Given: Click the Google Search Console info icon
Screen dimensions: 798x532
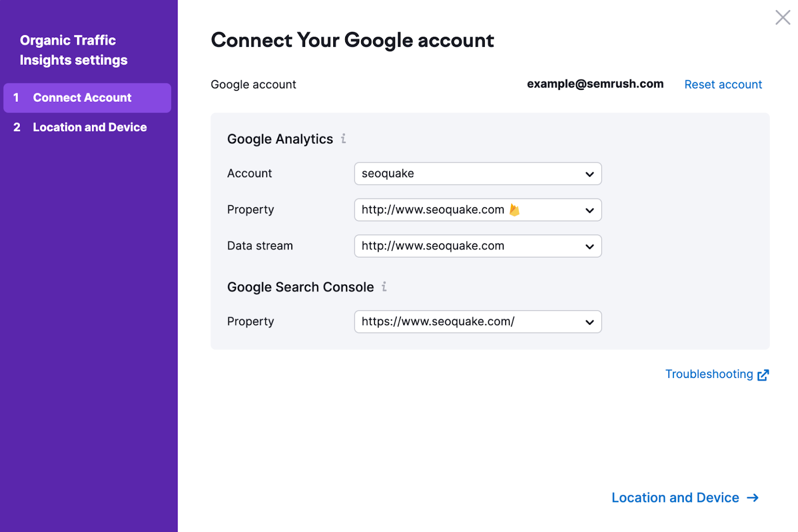Looking at the screenshot, I should 384,287.
